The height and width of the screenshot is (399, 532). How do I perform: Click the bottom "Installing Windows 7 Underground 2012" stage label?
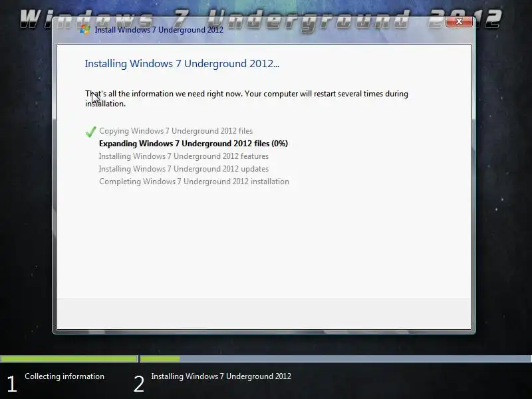(x=221, y=376)
